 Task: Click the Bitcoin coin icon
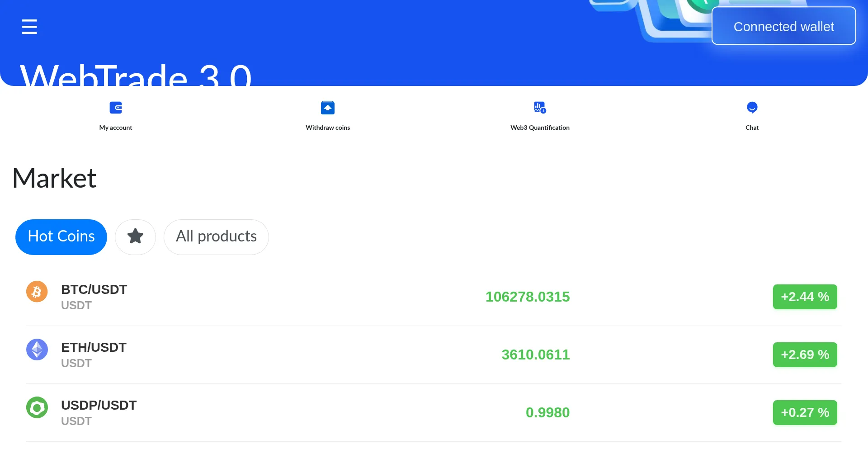(x=37, y=292)
